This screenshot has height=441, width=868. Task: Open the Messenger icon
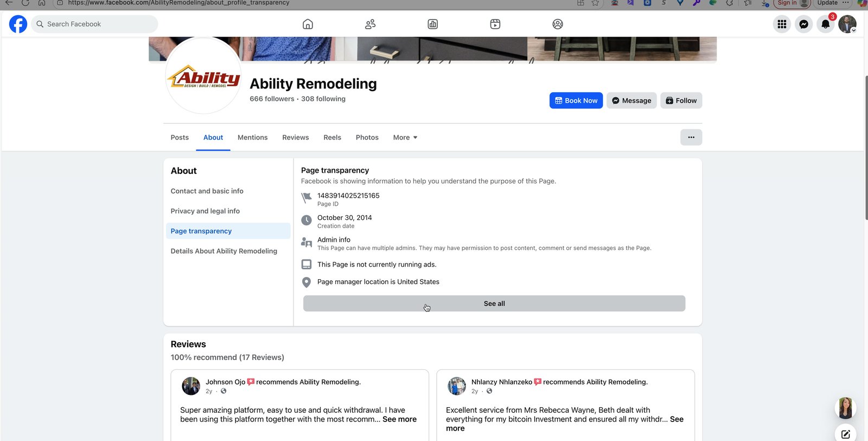[x=804, y=24]
